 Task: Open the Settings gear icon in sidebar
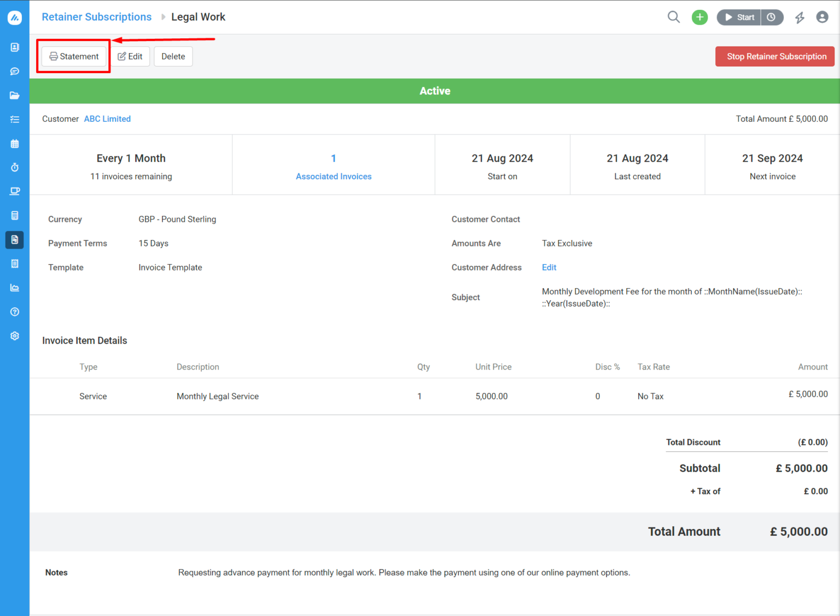click(15, 336)
